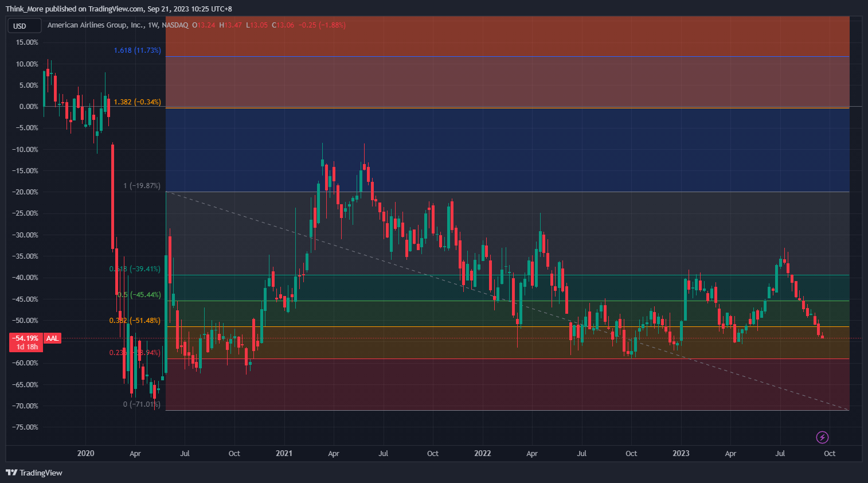
Task: Click −70.00% on the price scale
Action: coord(25,406)
